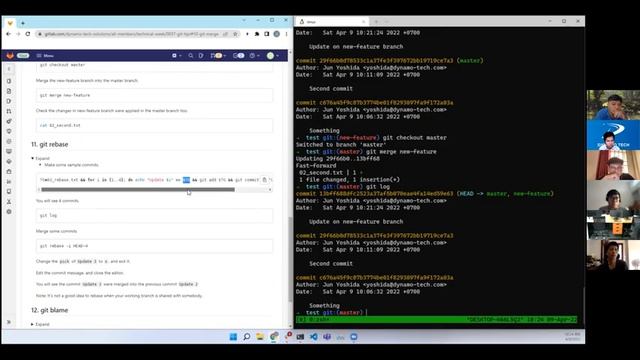Open the GitLab Menu in navbar

tap(45, 56)
